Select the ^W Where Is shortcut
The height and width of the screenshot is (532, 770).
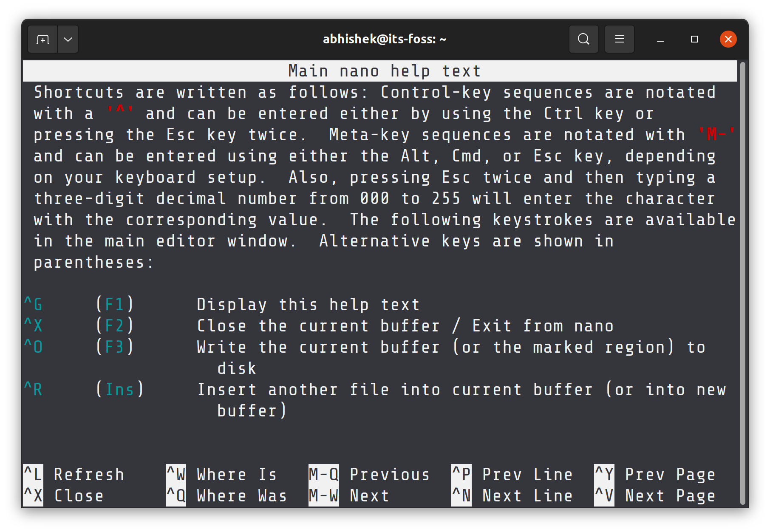pyautogui.click(x=221, y=475)
